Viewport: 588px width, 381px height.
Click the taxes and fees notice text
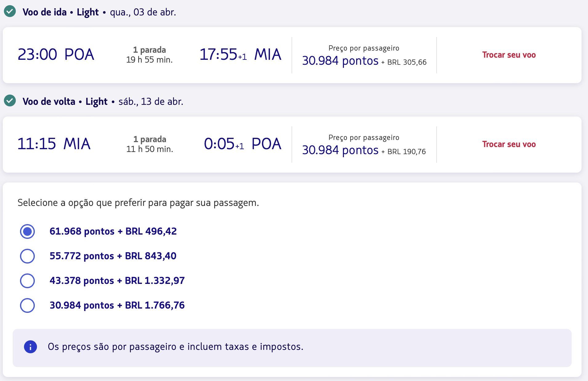[x=175, y=347]
